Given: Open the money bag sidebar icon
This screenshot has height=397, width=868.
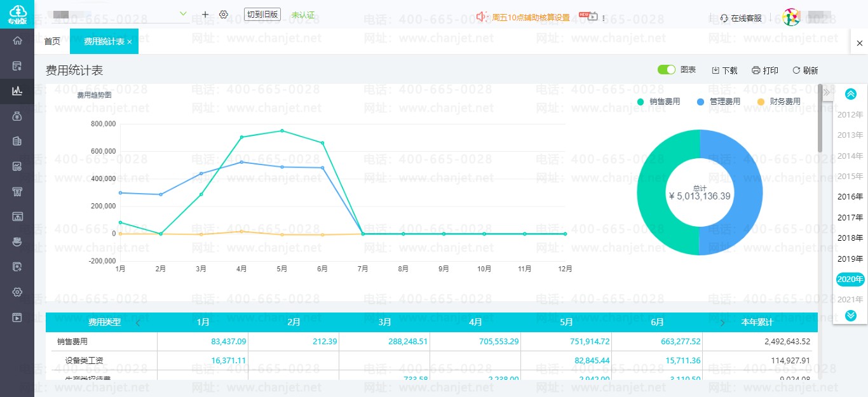Looking at the screenshot, I should [17, 116].
